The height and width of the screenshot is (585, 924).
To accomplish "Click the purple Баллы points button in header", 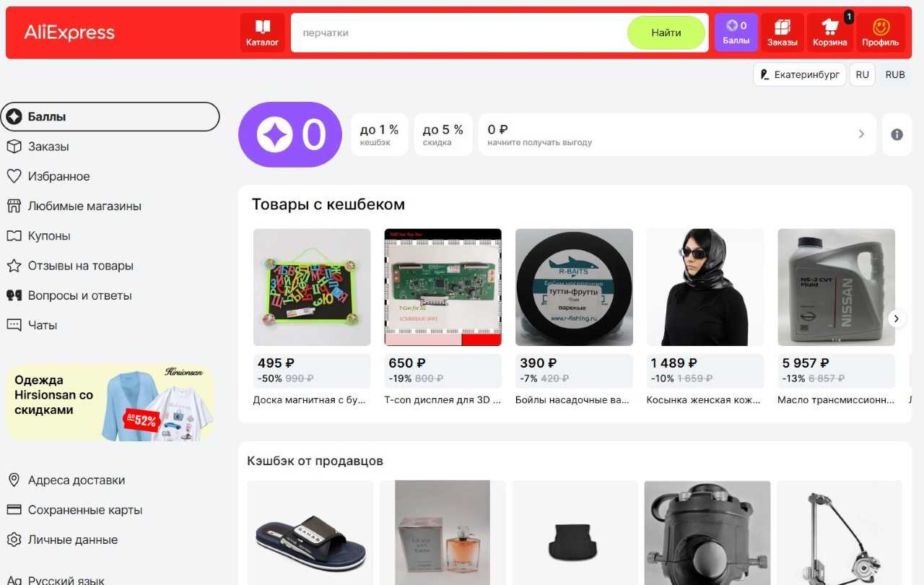I will pyautogui.click(x=736, y=32).
